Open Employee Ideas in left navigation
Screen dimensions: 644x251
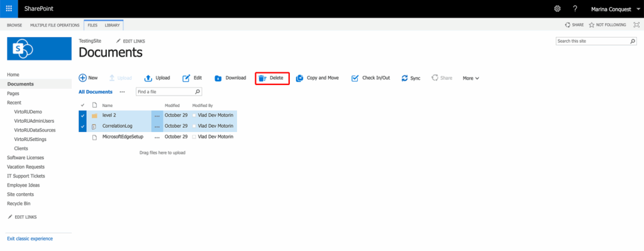[x=23, y=186]
